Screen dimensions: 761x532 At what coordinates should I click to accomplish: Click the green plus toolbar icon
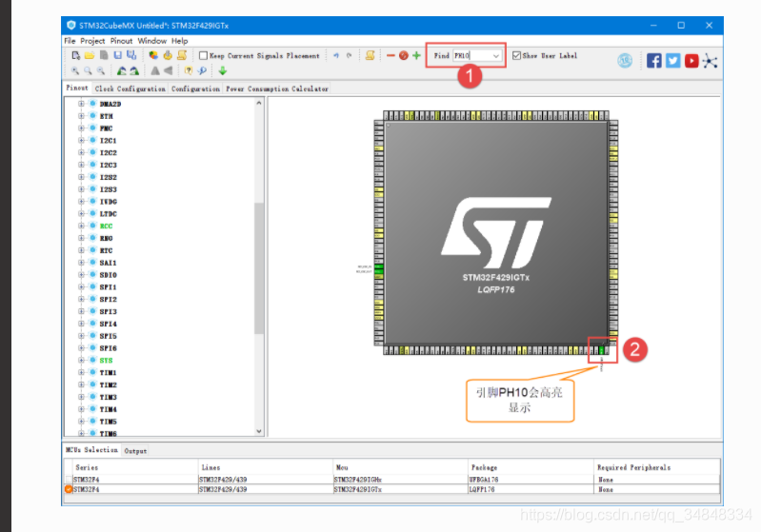(416, 55)
